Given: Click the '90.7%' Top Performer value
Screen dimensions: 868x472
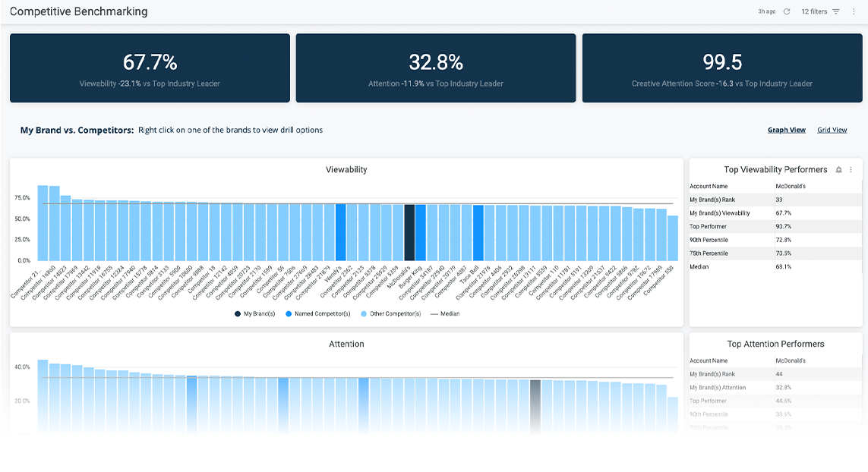Looking at the screenshot, I should click(x=783, y=226).
